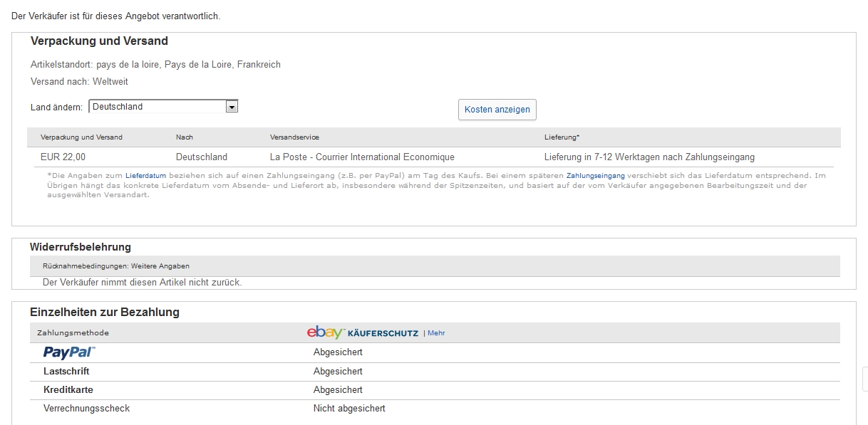Click the EUR 22,00 shipping cost
This screenshot has width=868, height=425.
pos(63,157)
